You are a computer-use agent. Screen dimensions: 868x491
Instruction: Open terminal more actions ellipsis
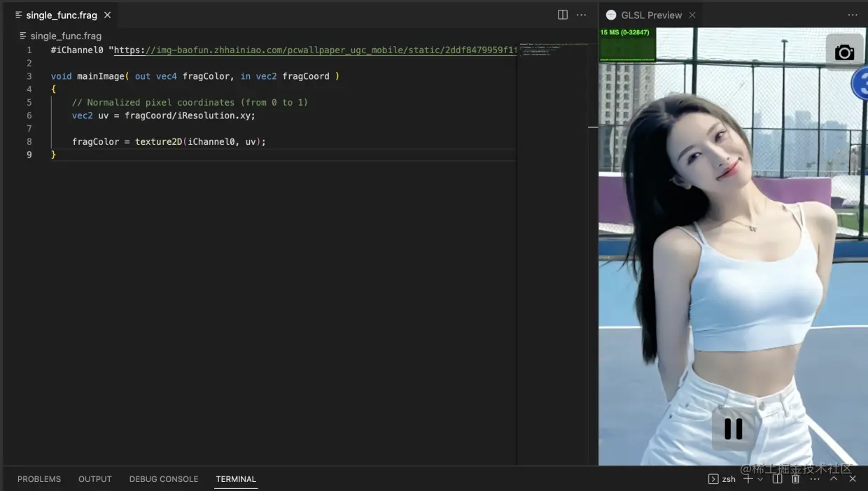[x=814, y=479]
